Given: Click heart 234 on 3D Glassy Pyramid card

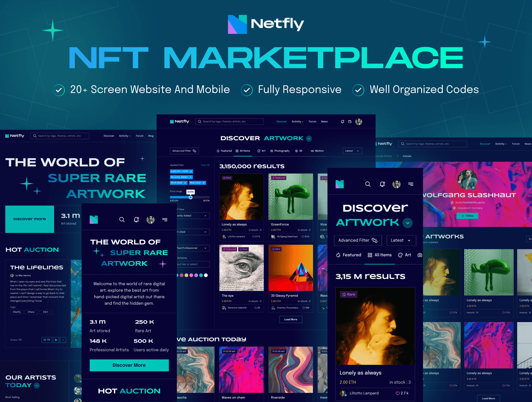Looking at the screenshot, I should click(306, 308).
